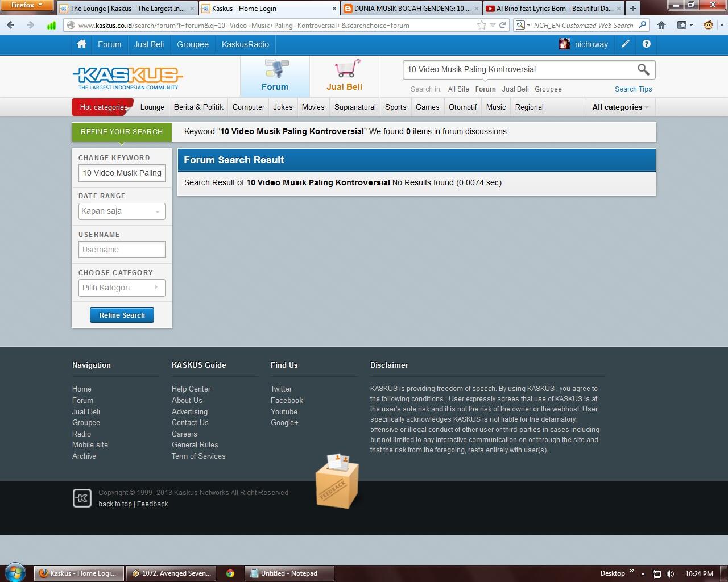Search in All Site option
The height and width of the screenshot is (582, 728).
click(458, 89)
